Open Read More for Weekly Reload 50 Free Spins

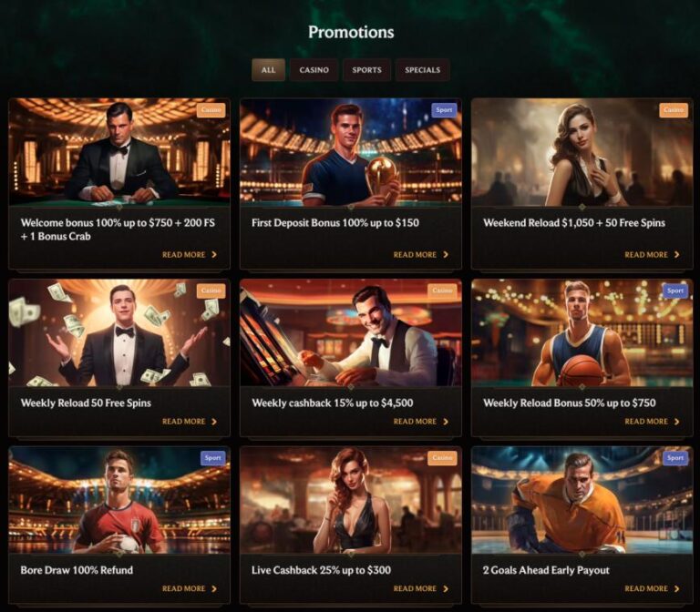(x=190, y=422)
